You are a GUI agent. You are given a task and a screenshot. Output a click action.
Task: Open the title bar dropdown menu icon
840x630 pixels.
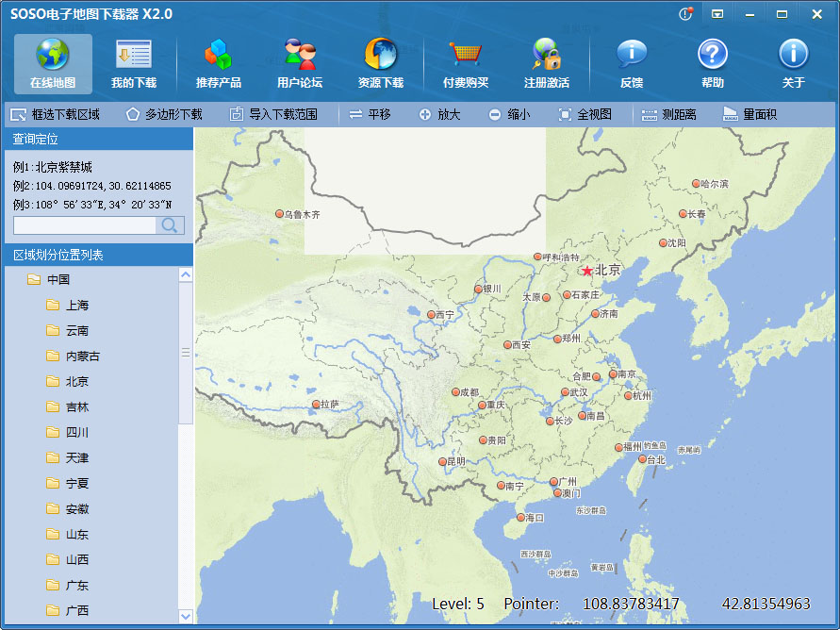click(x=717, y=14)
